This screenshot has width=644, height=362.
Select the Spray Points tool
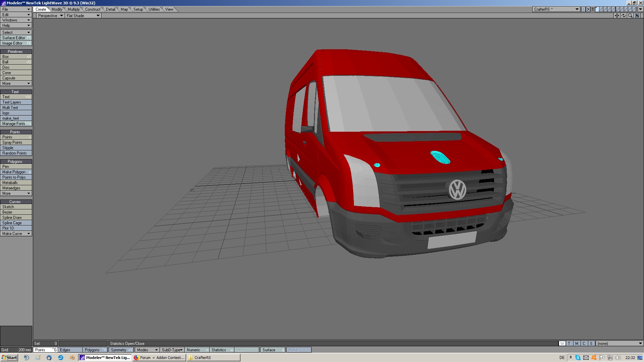pyautogui.click(x=16, y=142)
